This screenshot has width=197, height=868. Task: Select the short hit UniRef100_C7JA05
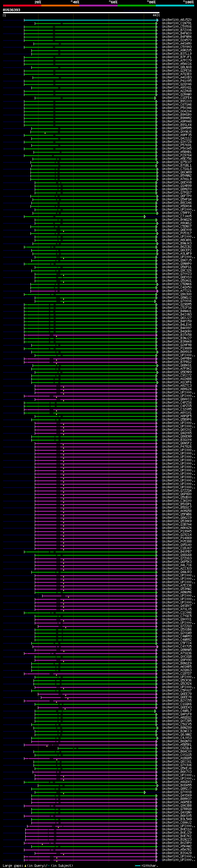tap(176, 216)
